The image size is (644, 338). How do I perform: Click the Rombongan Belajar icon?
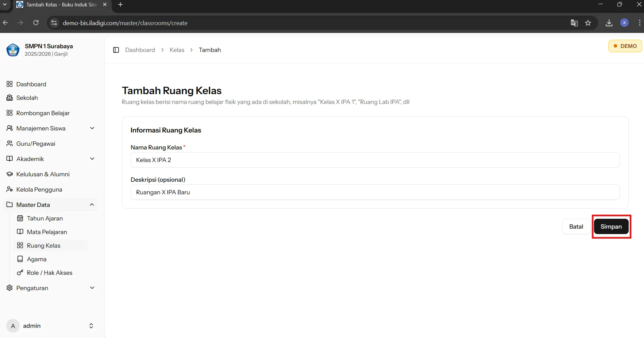(10, 113)
